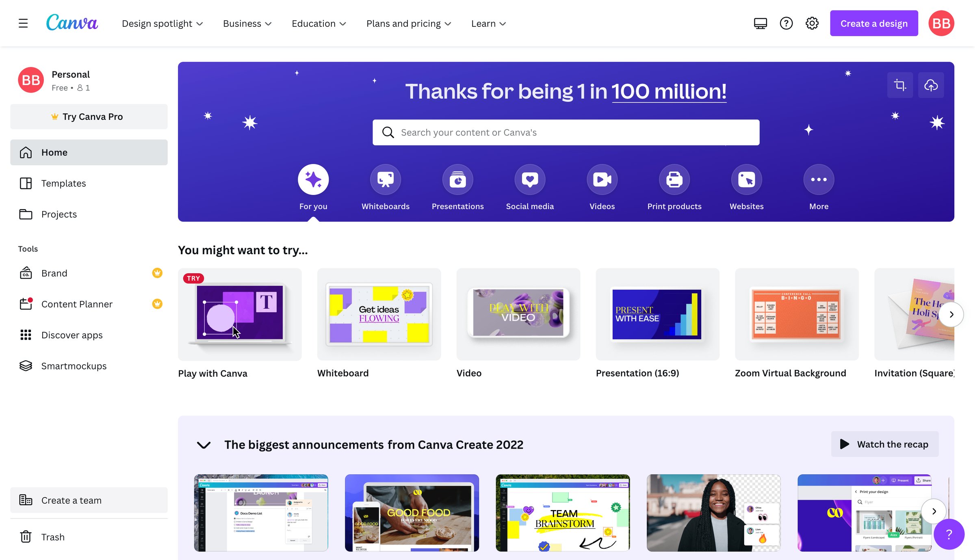Click the custom size crop icon

(900, 85)
